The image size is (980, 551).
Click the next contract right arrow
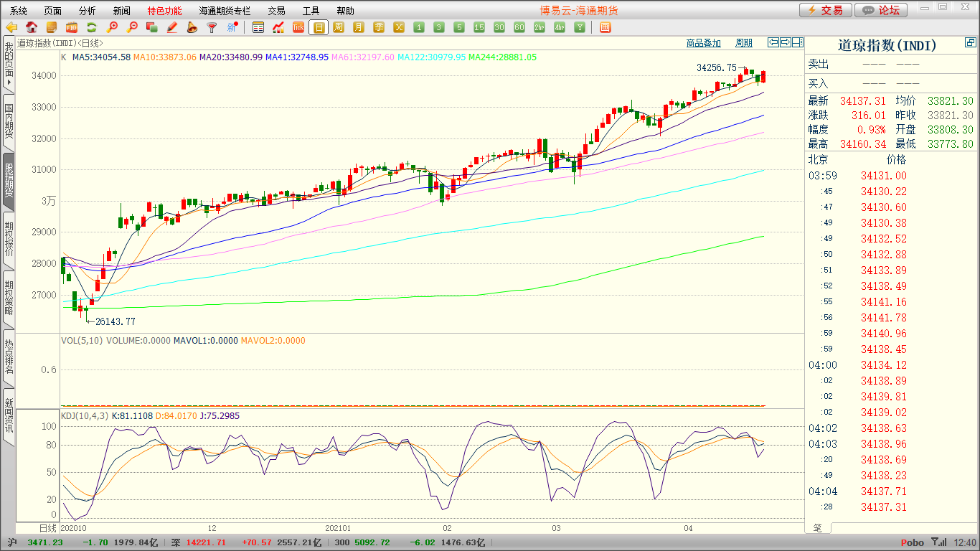[785, 42]
